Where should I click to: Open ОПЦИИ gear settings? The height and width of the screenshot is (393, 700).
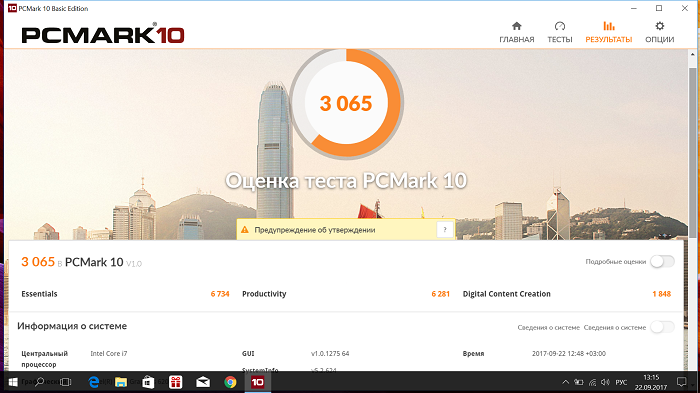(659, 32)
